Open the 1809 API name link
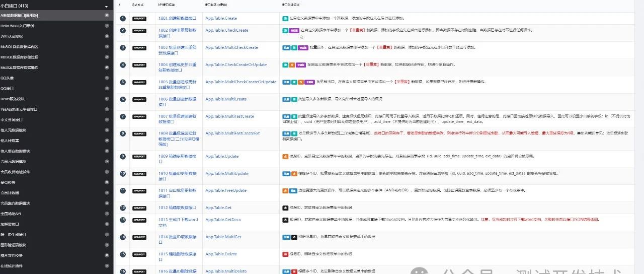Screen dimensions: 644x274 click(x=178, y=159)
